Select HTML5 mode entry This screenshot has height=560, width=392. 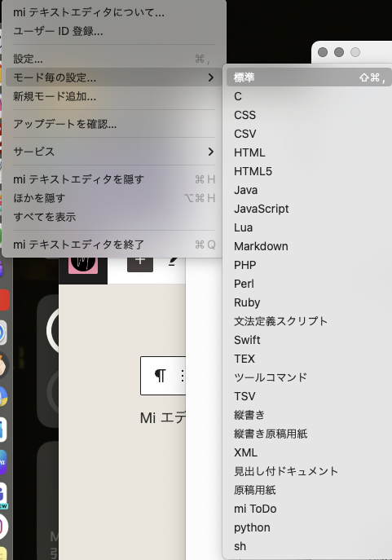(309, 171)
